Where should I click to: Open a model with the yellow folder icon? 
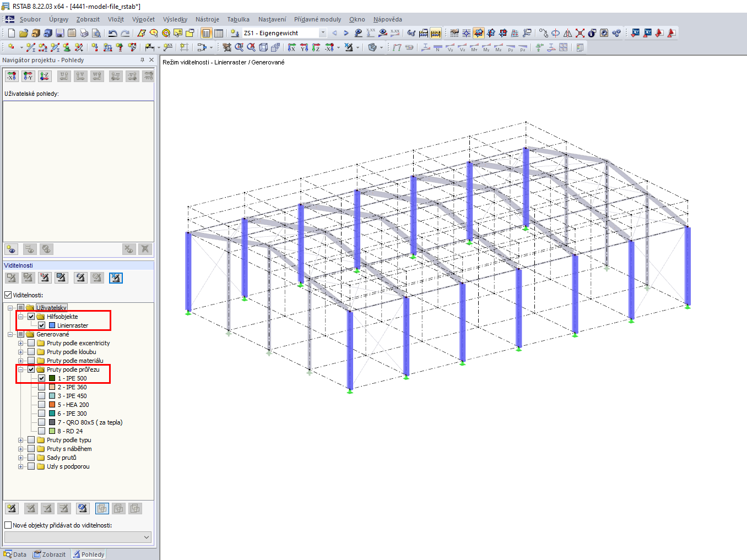point(23,33)
